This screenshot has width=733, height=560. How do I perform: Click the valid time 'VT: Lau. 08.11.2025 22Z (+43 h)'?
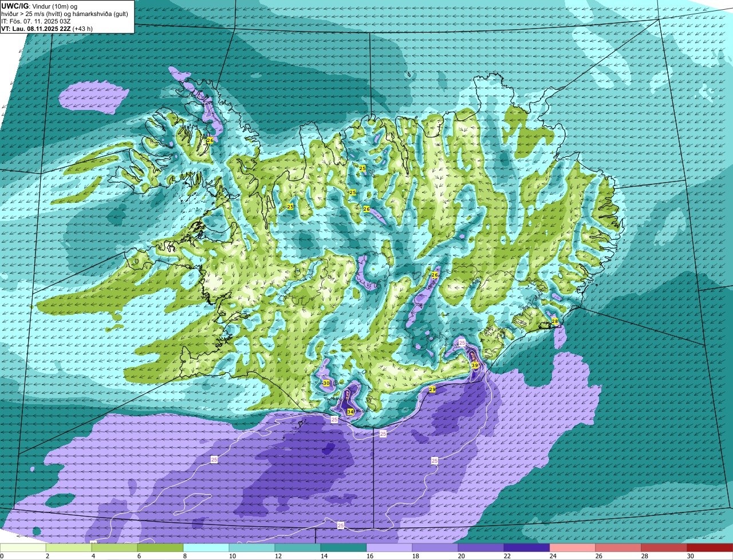click(47, 28)
